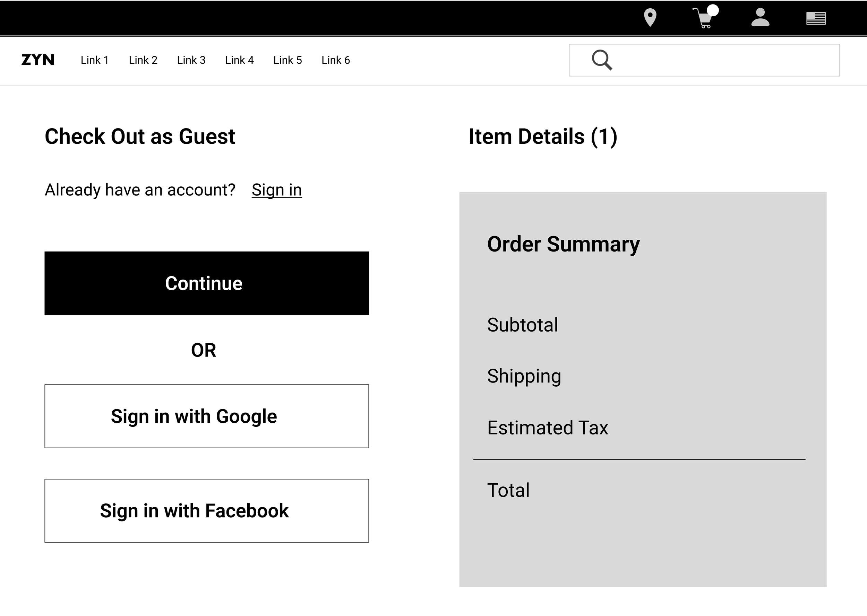Image resolution: width=867 pixels, height=616 pixels.
Task: Choose Link 6 from navigation
Action: coord(336,60)
